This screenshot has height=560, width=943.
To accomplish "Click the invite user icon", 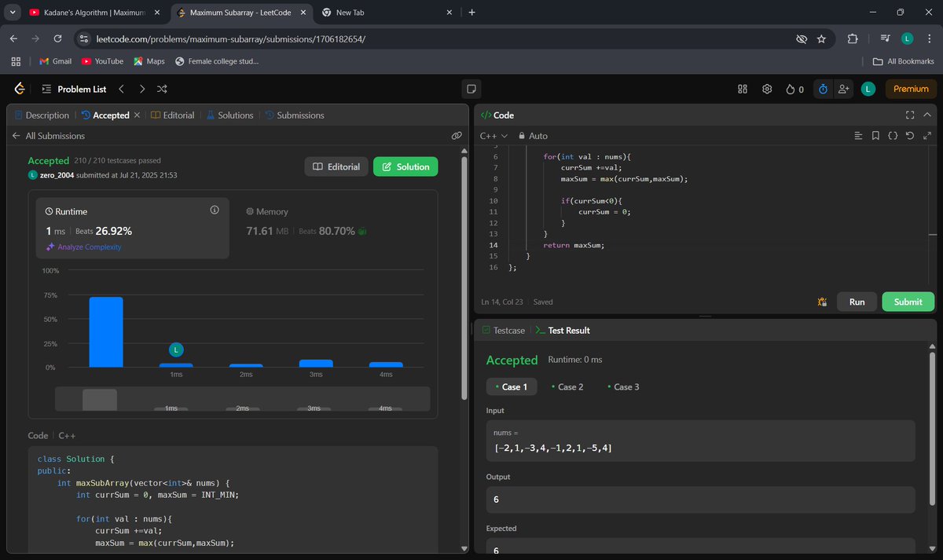I will [x=844, y=89].
